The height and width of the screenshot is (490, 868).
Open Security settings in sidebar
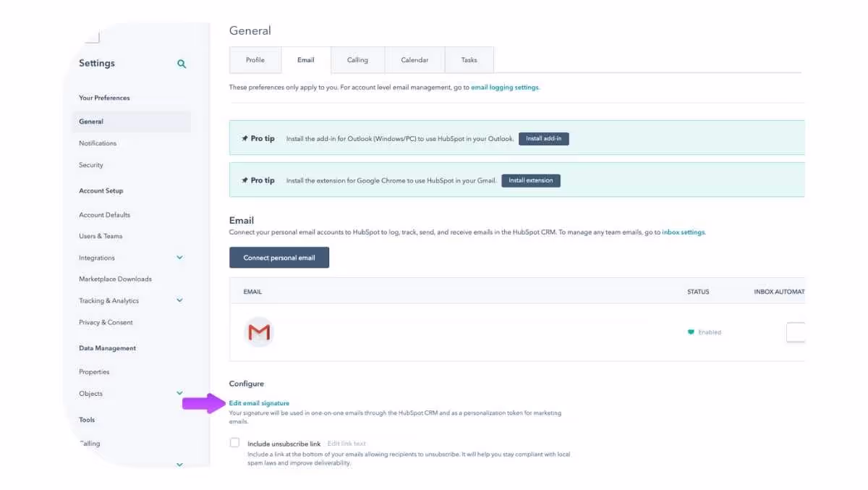click(x=91, y=165)
